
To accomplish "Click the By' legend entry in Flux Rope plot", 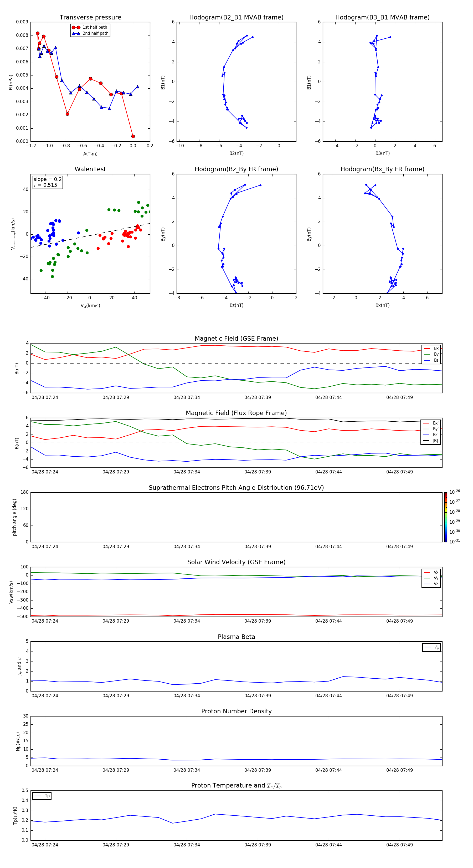I will 431,429.
